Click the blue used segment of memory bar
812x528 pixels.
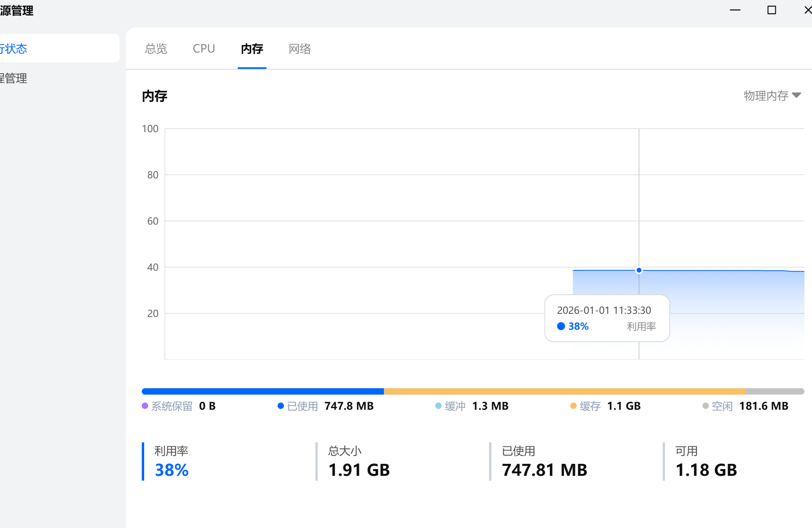(263, 391)
